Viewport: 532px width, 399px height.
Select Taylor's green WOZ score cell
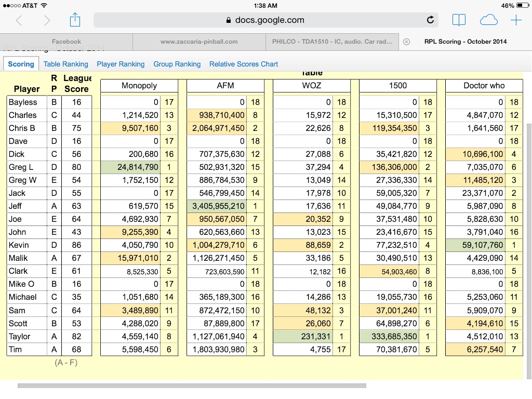tap(303, 336)
